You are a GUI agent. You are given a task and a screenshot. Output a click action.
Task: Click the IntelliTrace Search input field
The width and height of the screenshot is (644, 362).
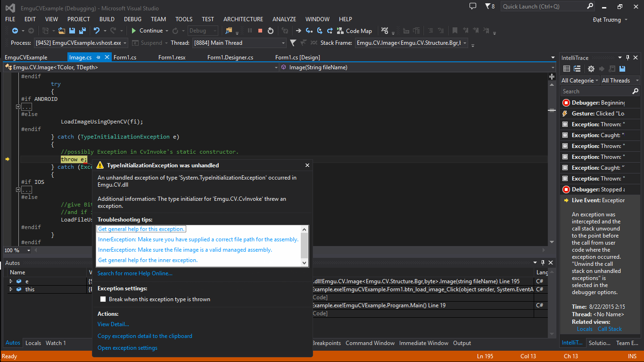click(596, 91)
